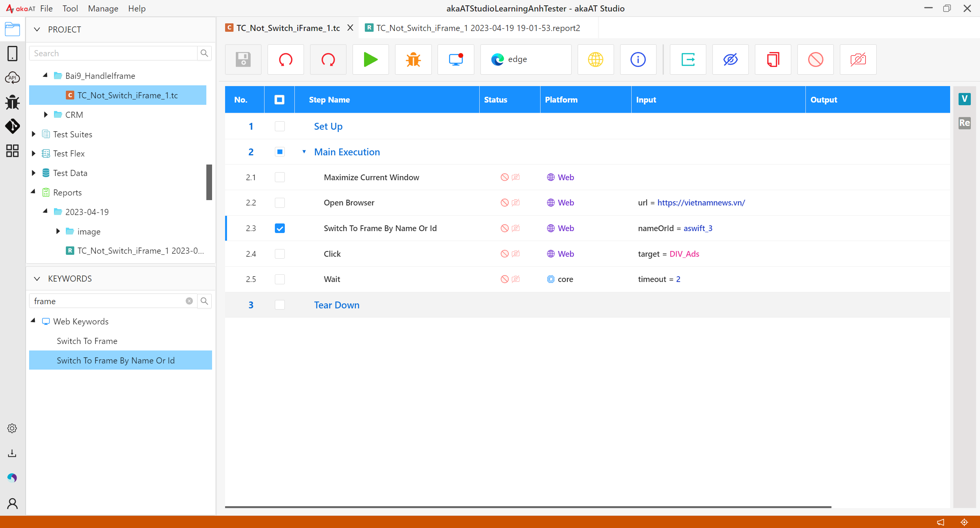Open the https://vietnamnews.vn/ url link
The height and width of the screenshot is (528, 980).
701,203
